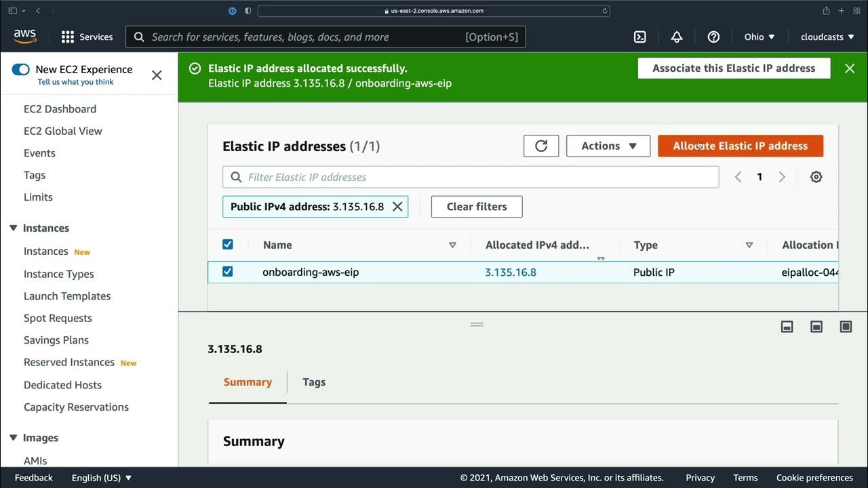Image resolution: width=868 pixels, height=488 pixels.
Task: Open EC2 Dashboard in sidebar
Action: (x=60, y=109)
